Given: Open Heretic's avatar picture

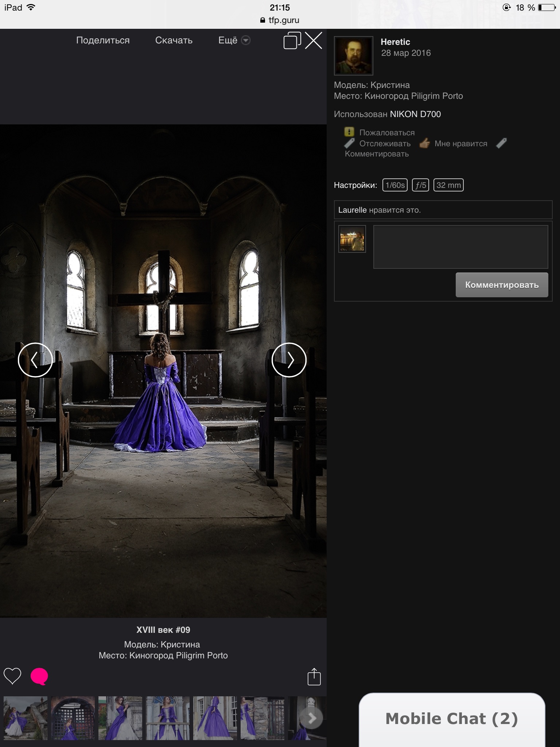Looking at the screenshot, I should click(x=353, y=55).
